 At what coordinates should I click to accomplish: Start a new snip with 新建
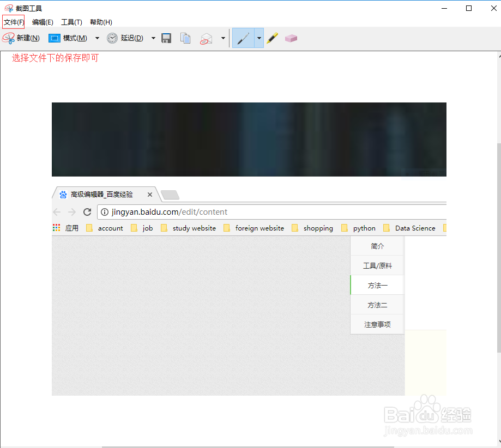coord(25,38)
